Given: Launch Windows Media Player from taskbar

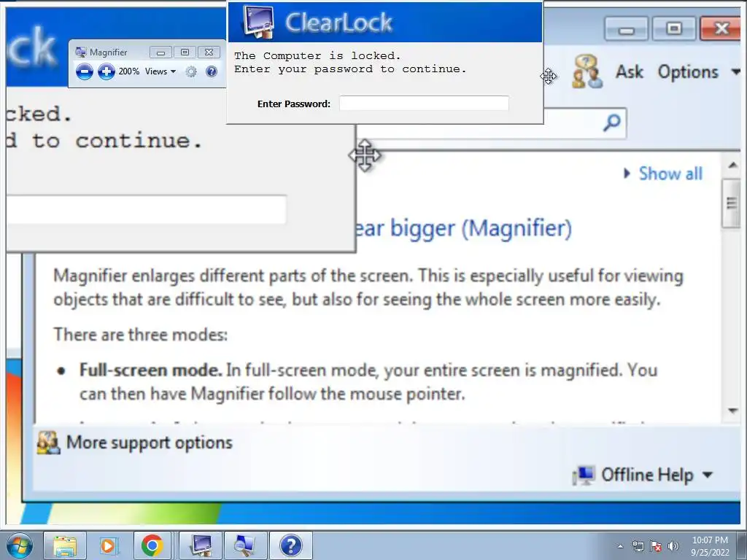Looking at the screenshot, I should [x=108, y=545].
